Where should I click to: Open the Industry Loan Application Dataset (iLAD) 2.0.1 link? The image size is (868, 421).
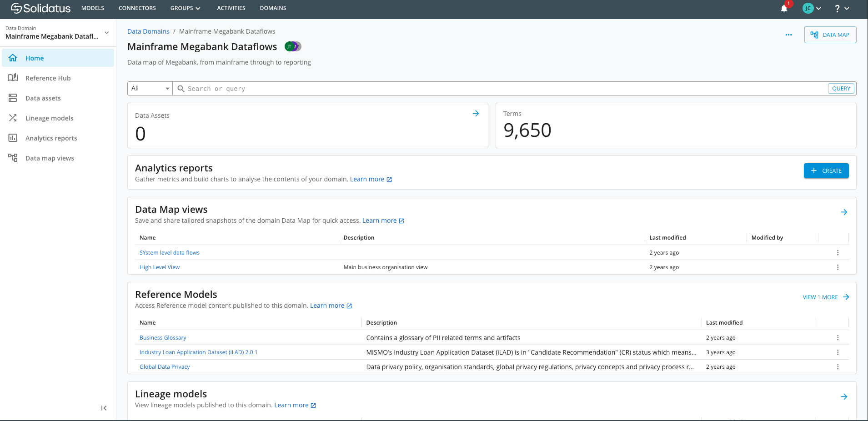[x=198, y=352]
